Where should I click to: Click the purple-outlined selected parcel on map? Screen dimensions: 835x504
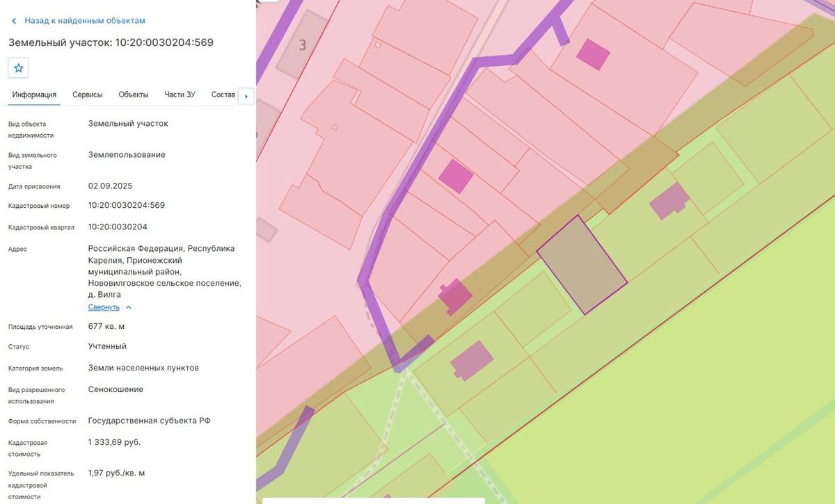[x=582, y=265]
